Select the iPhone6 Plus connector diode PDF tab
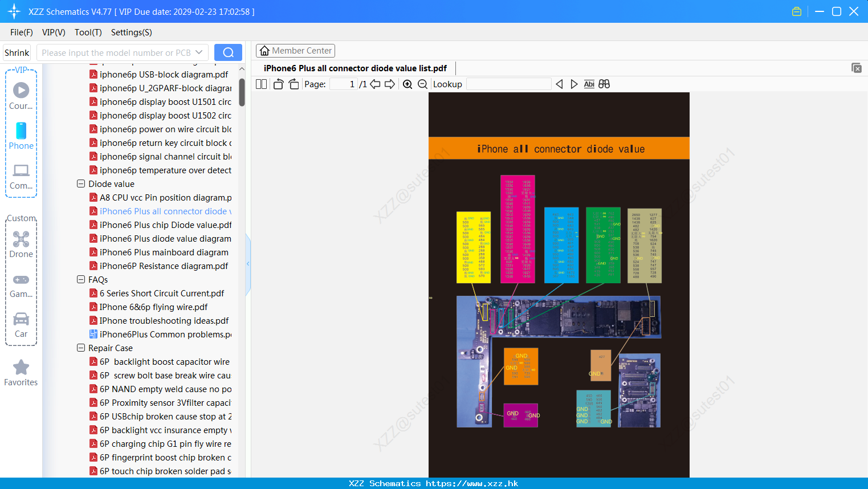The width and height of the screenshot is (868, 489). click(355, 68)
